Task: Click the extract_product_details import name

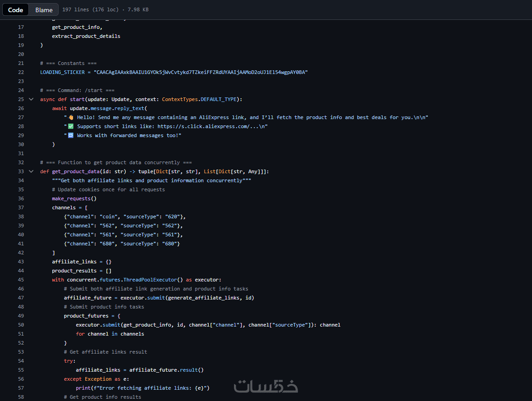Action: click(x=86, y=36)
